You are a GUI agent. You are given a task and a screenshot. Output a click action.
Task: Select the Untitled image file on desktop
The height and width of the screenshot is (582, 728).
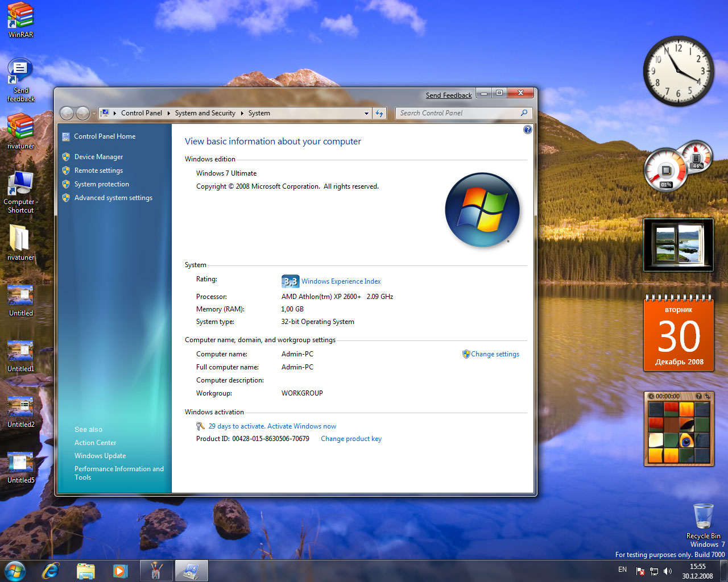(x=21, y=300)
